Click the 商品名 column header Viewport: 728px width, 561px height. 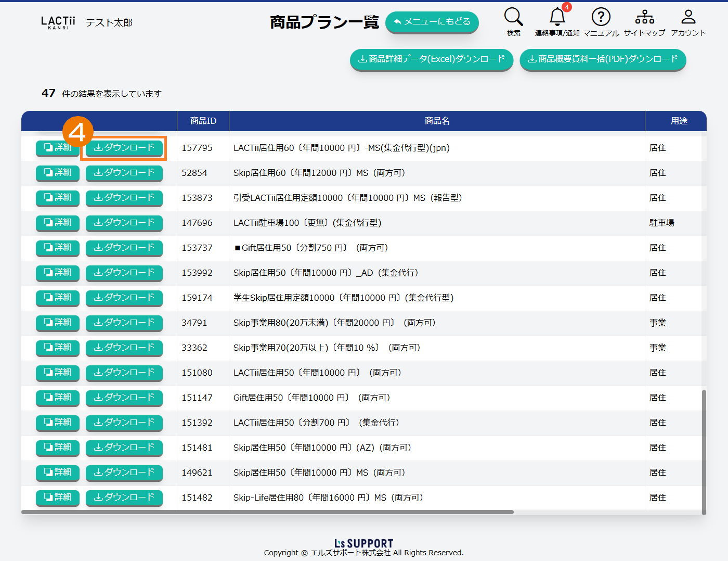coord(437,121)
